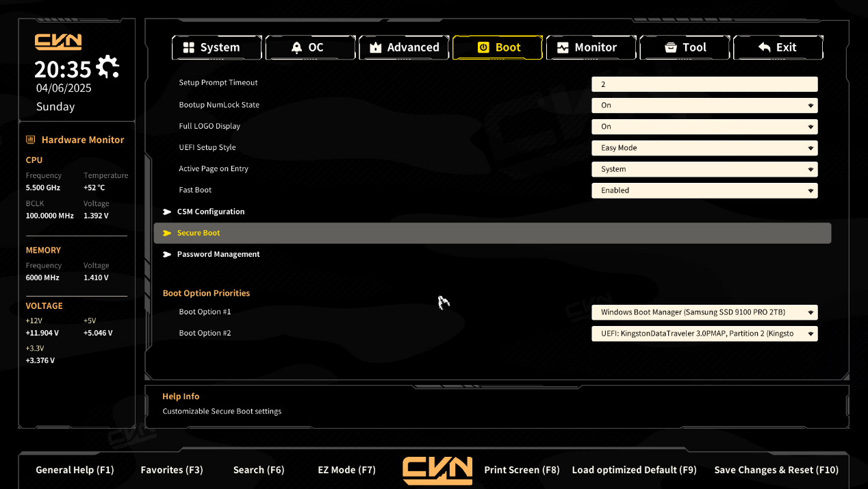The image size is (868, 489).
Task: Open Full LOGO Display dropdown
Action: point(704,127)
